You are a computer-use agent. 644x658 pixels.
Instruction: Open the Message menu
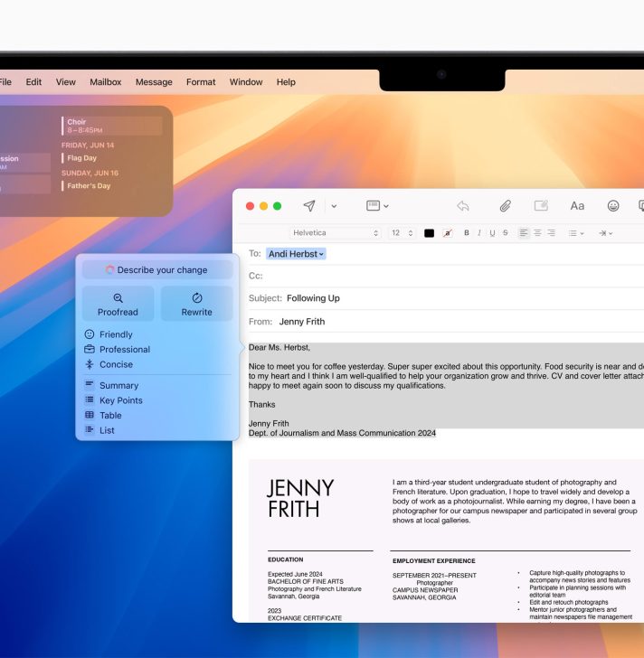point(154,82)
